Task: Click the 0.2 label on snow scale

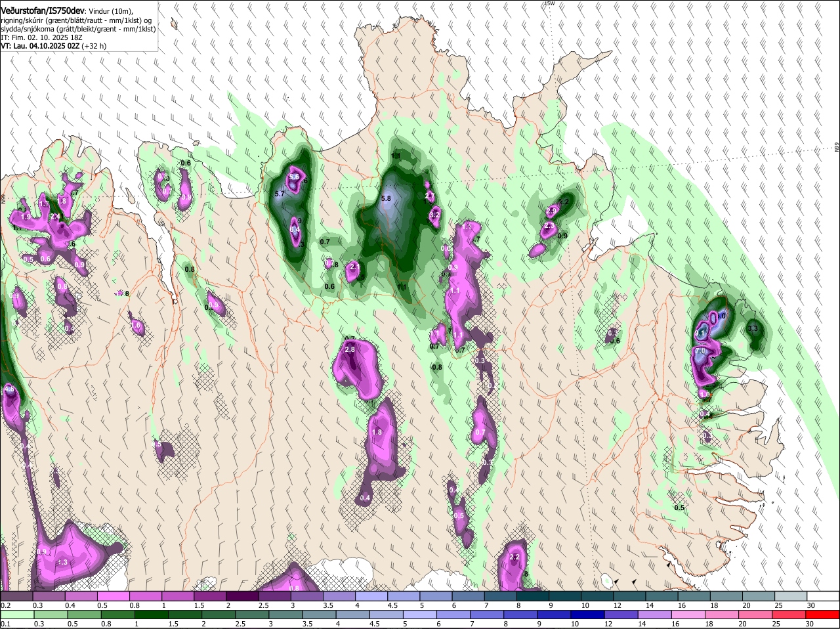Action: [5, 605]
